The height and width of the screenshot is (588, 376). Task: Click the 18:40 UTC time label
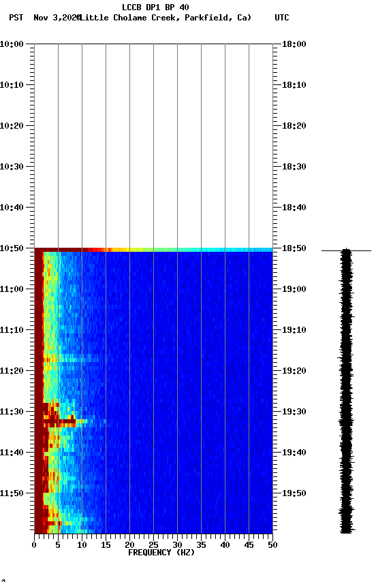coord(294,208)
